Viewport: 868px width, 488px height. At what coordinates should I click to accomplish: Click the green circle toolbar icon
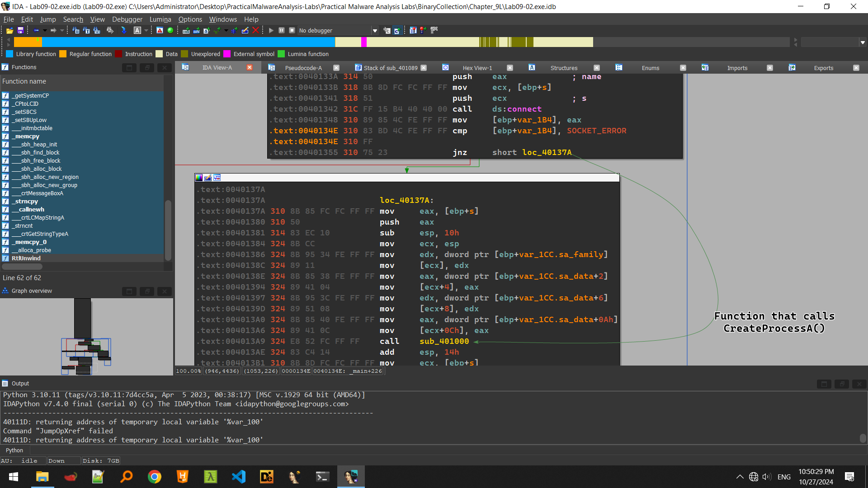point(170,30)
